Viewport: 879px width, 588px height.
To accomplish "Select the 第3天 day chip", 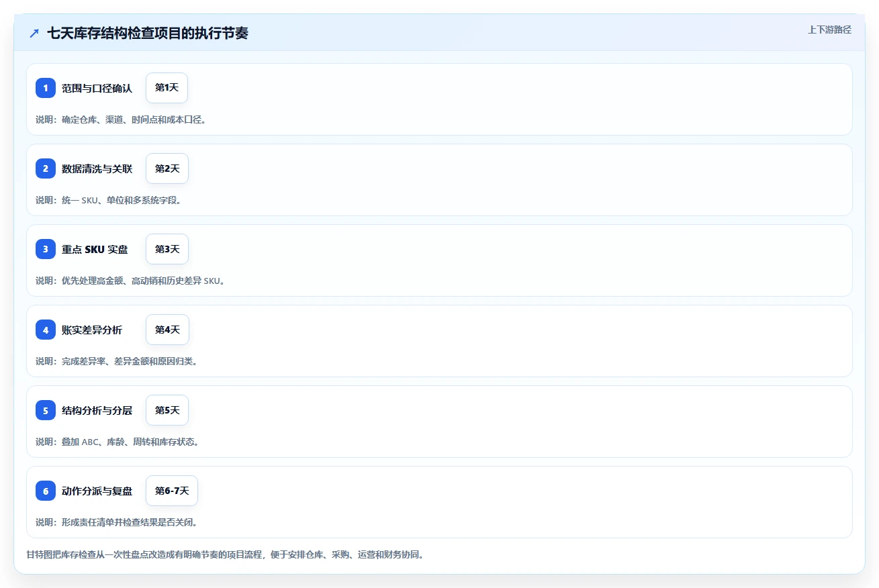I will click(167, 249).
